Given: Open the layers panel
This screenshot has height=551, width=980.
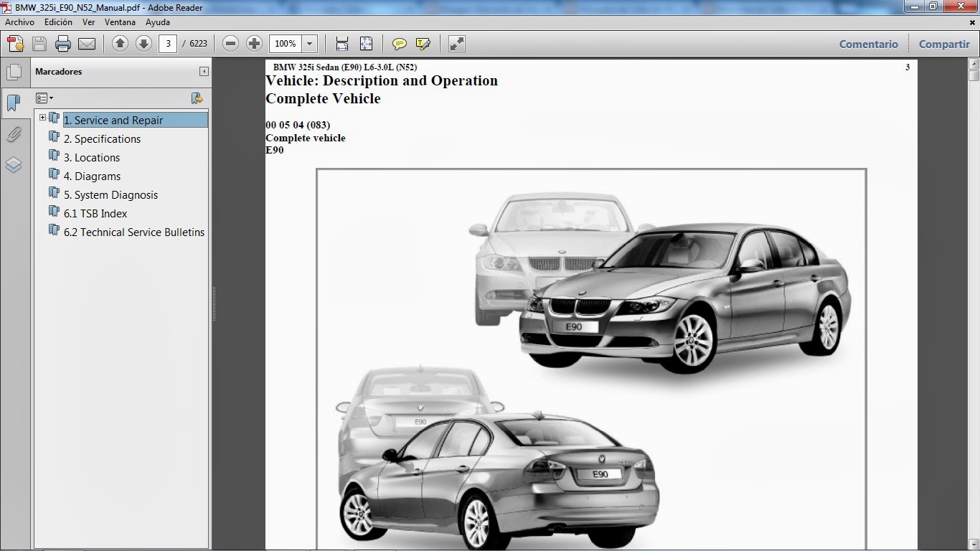Looking at the screenshot, I should [14, 166].
